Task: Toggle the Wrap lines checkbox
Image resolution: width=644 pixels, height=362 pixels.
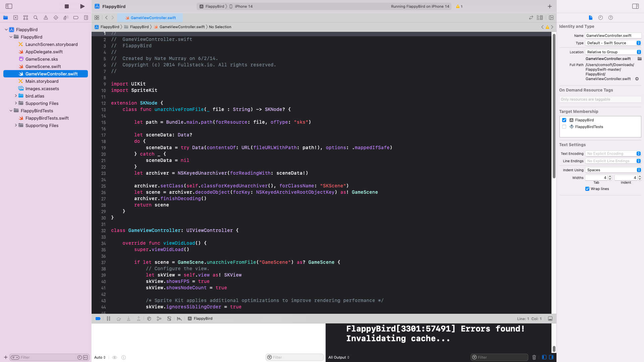Action: point(587,189)
